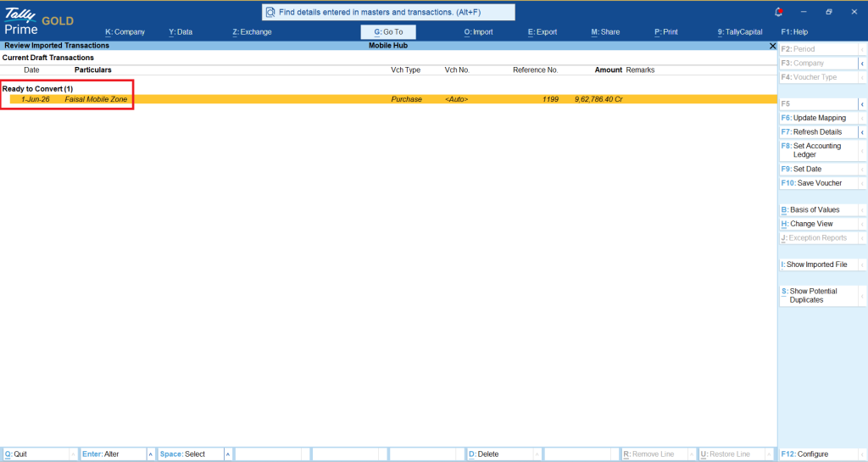The height and width of the screenshot is (462, 868).
Task: Open the E: Export menu
Action: pos(542,32)
